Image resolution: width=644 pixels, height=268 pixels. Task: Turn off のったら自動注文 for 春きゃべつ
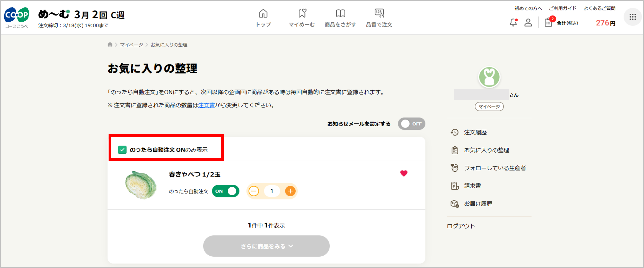(x=225, y=191)
